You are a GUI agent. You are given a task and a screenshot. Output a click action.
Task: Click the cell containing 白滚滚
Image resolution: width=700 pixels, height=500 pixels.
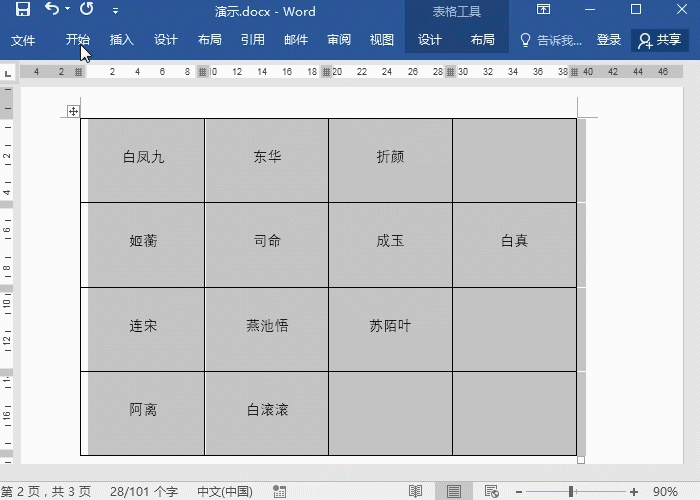[x=267, y=413]
